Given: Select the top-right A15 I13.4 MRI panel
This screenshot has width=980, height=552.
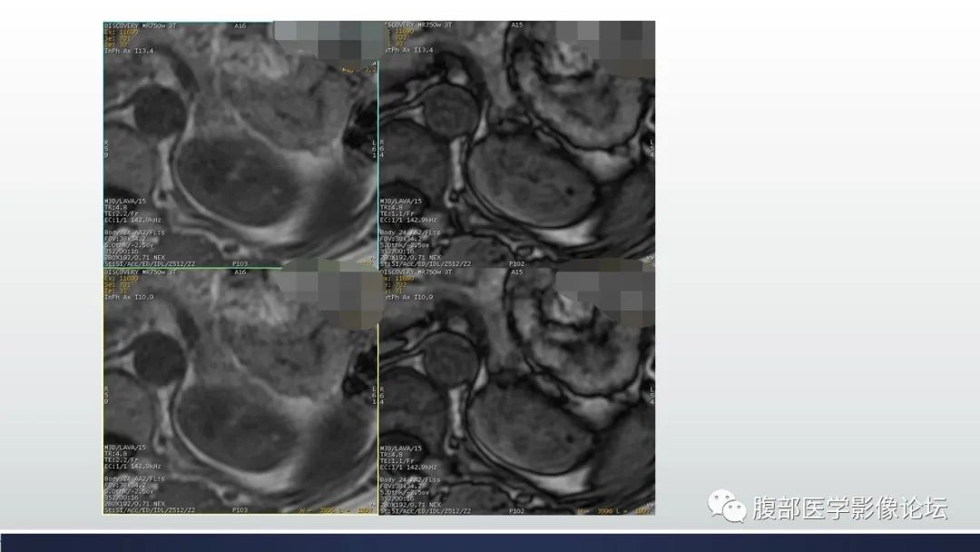Looking at the screenshot, I should [x=517, y=145].
